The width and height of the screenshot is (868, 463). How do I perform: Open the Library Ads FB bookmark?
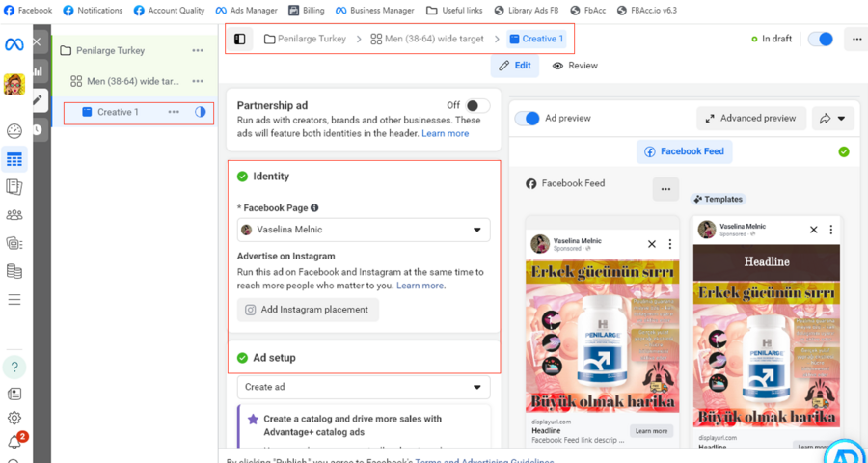[527, 11]
